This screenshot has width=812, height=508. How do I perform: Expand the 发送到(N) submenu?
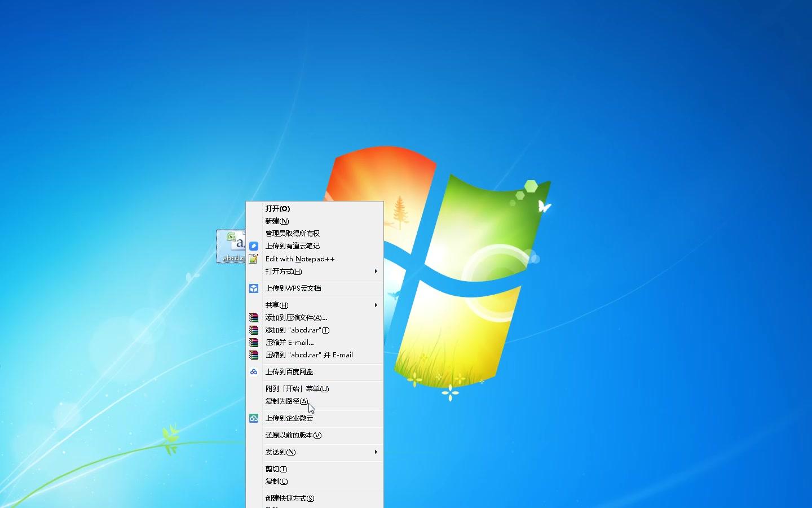[x=315, y=452]
